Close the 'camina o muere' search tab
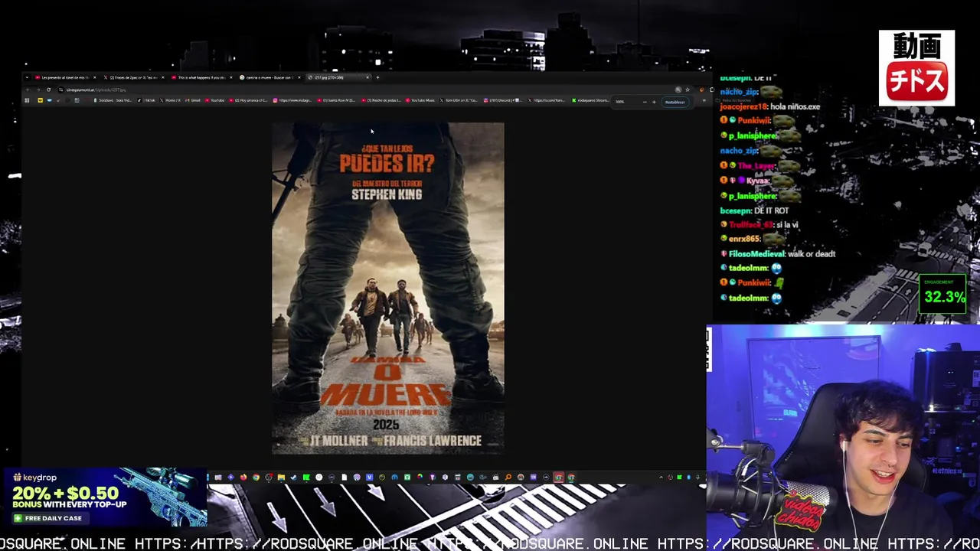980x551 pixels. (299, 77)
